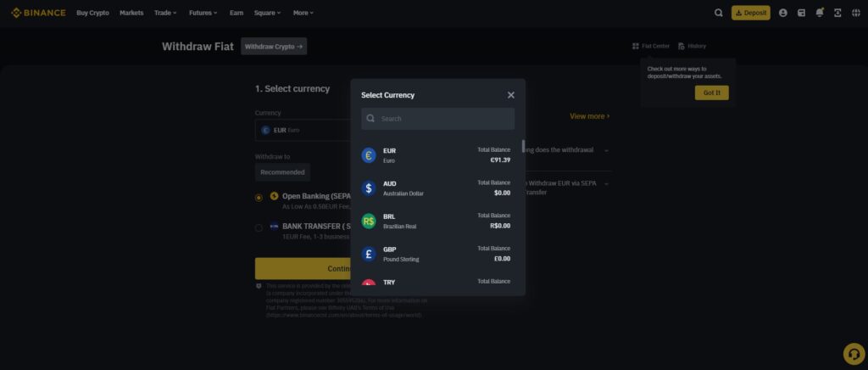Click the Open Banking lightning icon
Screen dimensions: 868x370
pos(274,195)
